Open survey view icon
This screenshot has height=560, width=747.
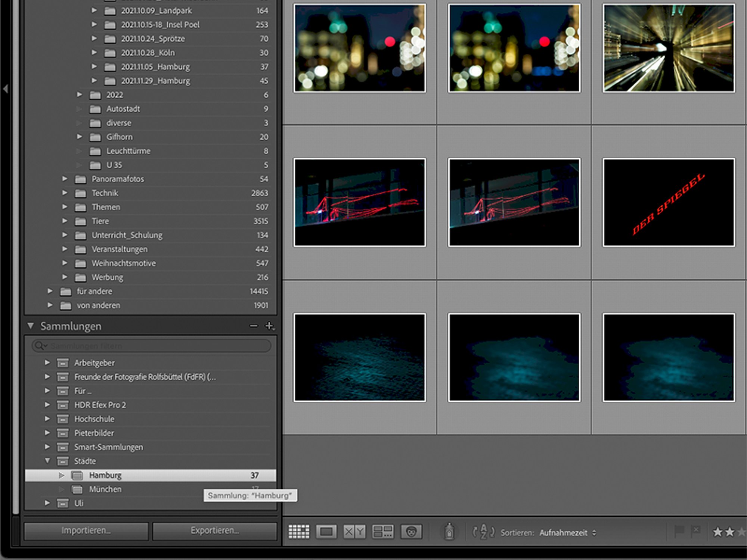click(x=383, y=532)
